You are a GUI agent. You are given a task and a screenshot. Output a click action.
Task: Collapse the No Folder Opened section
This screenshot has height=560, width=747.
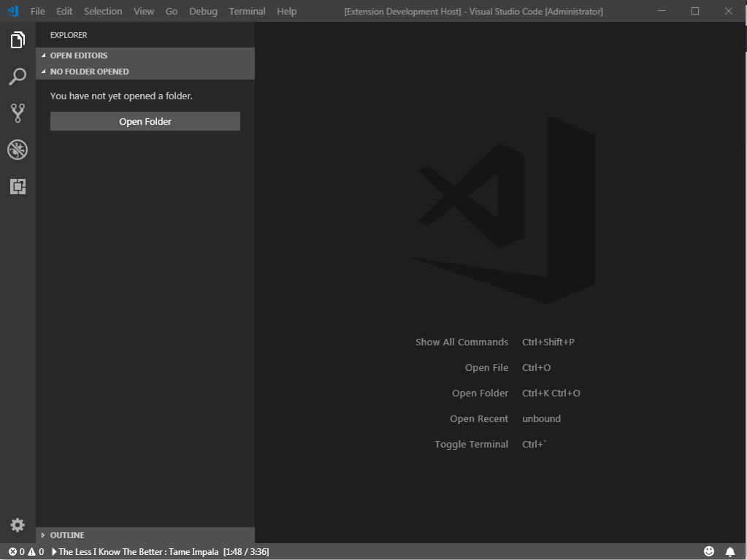tap(145, 72)
